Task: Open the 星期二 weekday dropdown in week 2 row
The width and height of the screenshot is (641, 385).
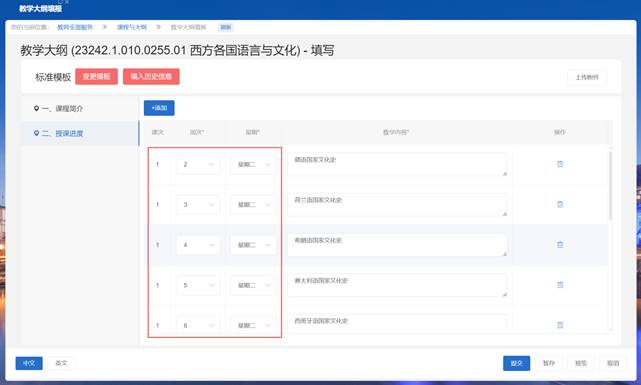Action: tap(253, 164)
